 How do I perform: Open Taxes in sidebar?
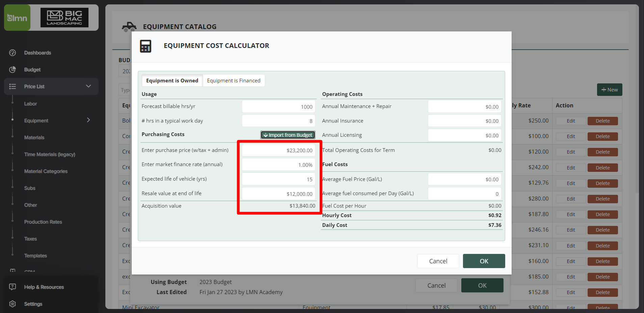click(30, 239)
